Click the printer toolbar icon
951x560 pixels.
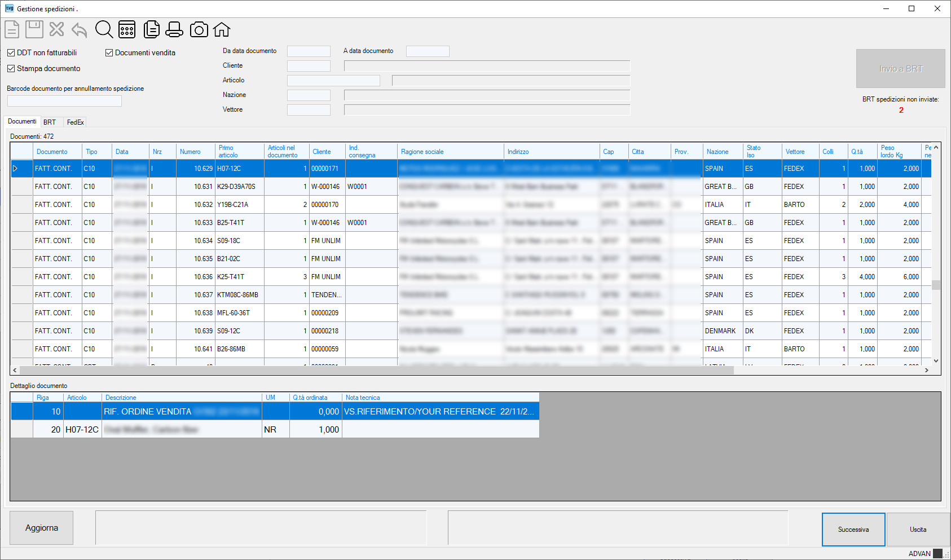coord(174,29)
